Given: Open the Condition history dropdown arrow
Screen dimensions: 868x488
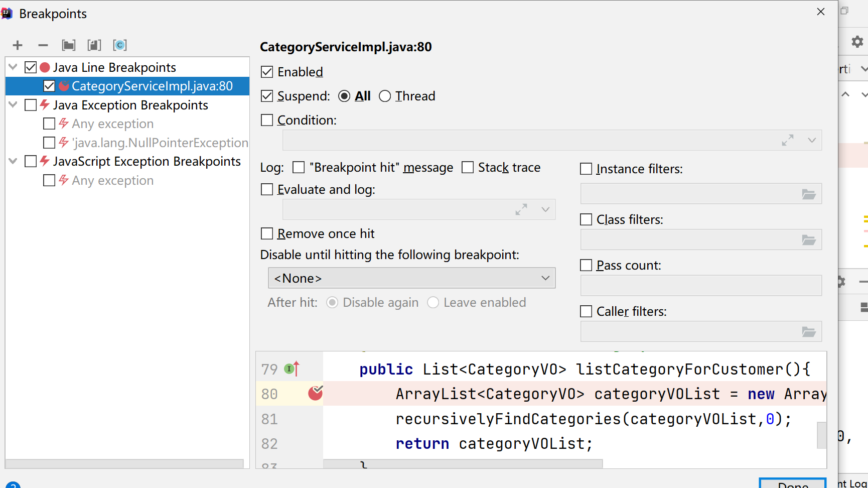Looking at the screenshot, I should tap(812, 140).
